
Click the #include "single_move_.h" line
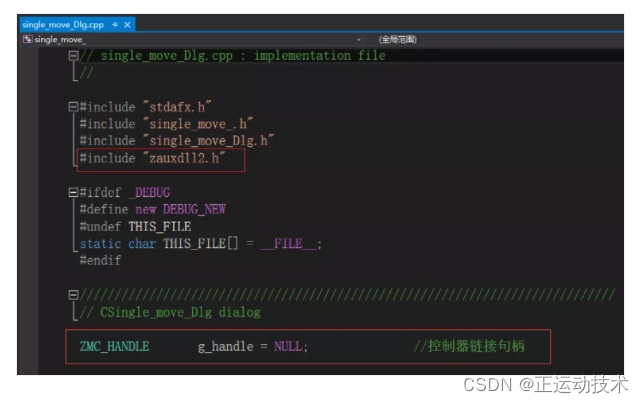[166, 124]
